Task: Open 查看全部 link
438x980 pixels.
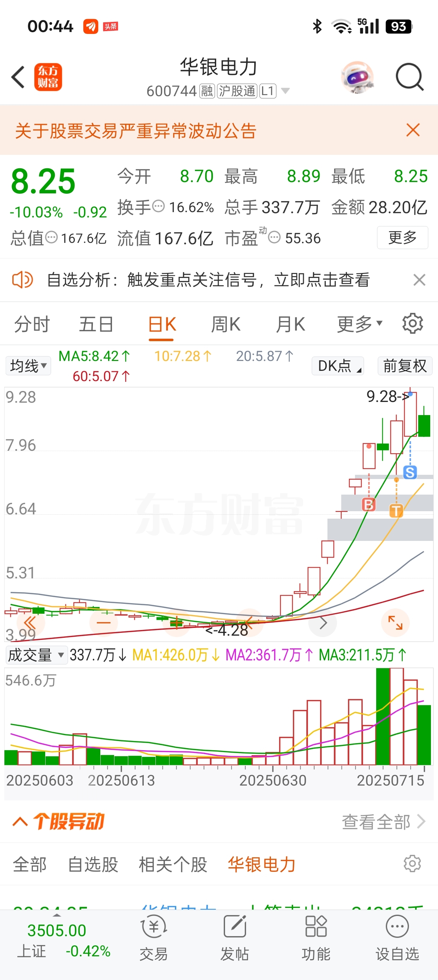Action: click(x=384, y=822)
